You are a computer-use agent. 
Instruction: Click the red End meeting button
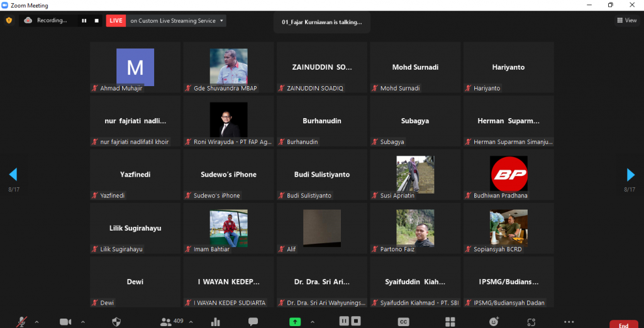click(623, 324)
